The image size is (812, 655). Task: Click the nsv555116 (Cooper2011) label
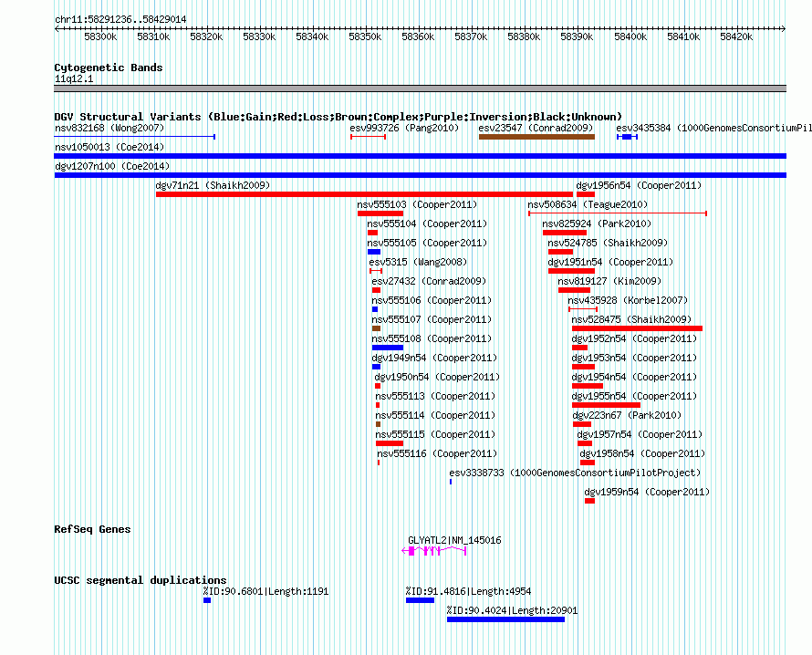[x=438, y=453]
